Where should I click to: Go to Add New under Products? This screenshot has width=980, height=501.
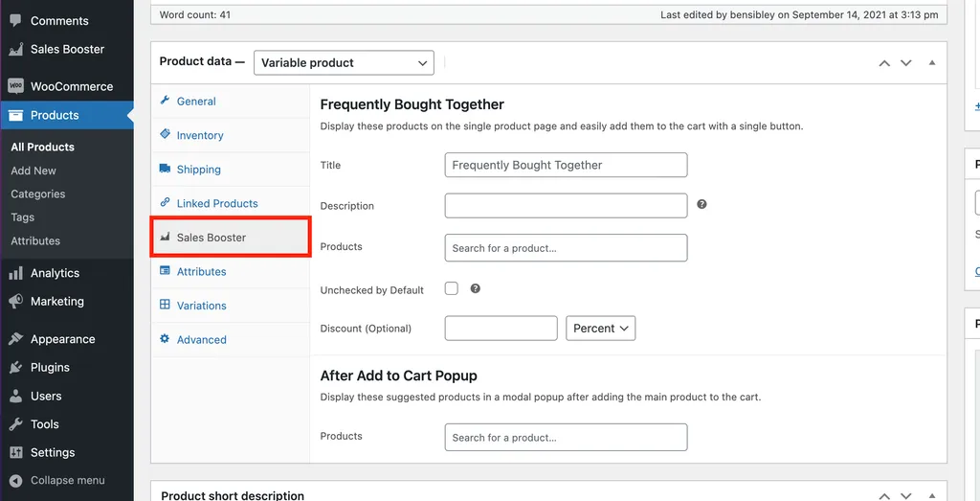(33, 171)
